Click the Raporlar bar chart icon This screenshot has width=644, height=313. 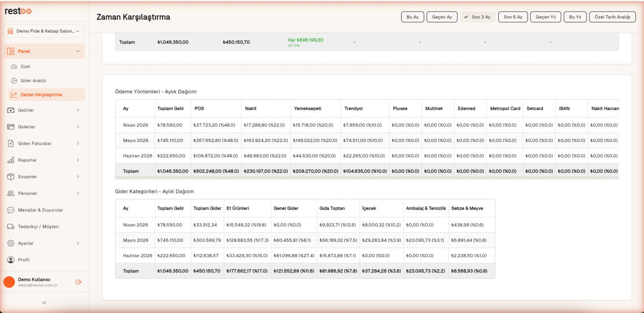(11, 160)
